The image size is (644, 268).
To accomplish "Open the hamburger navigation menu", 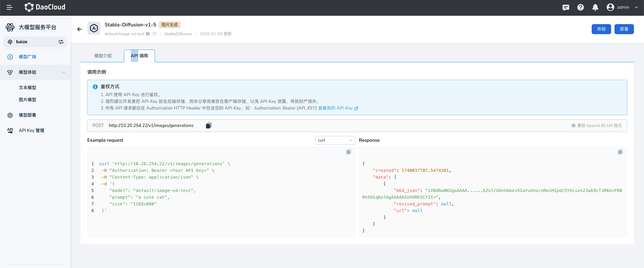I will point(9,7).
